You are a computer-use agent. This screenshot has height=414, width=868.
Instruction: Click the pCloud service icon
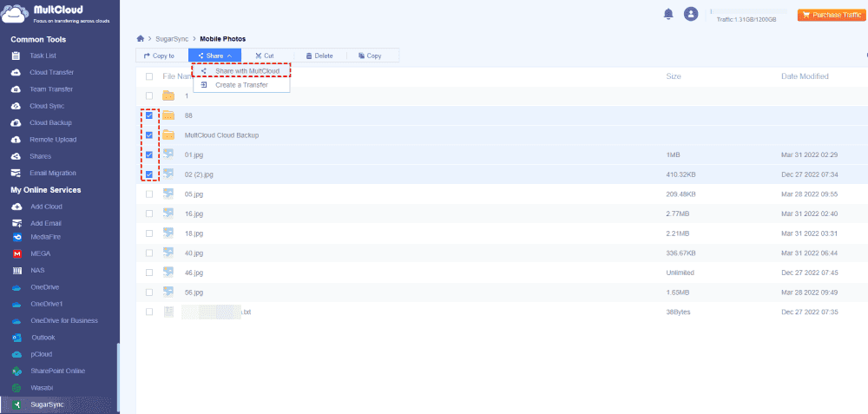pos(17,354)
